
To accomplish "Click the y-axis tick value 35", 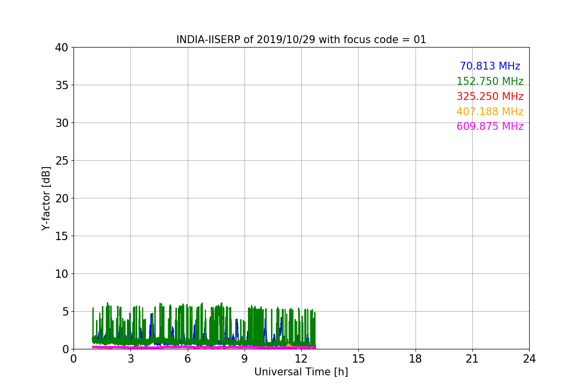I will (x=61, y=85).
